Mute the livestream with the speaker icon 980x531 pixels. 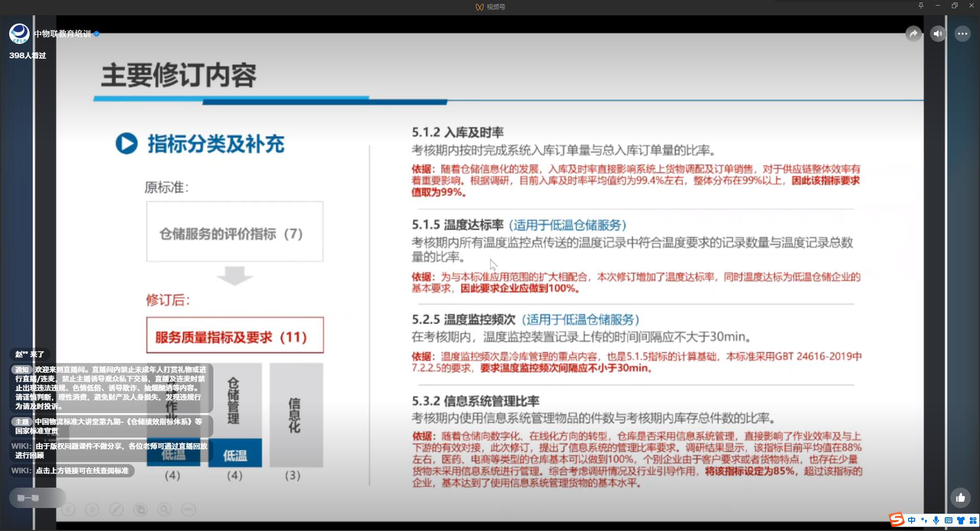click(938, 34)
